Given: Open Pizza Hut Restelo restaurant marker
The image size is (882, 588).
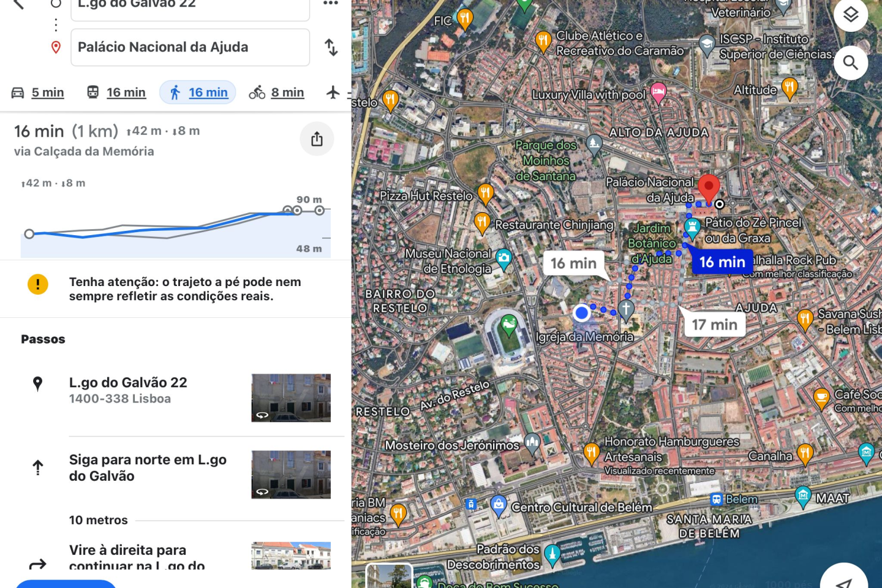Looking at the screenshot, I should pyautogui.click(x=486, y=194).
